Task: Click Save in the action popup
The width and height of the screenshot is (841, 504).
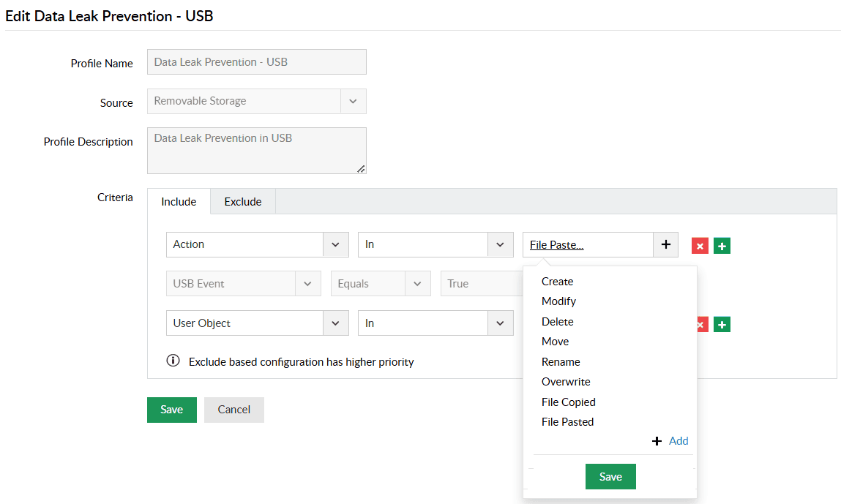Action: (x=610, y=476)
